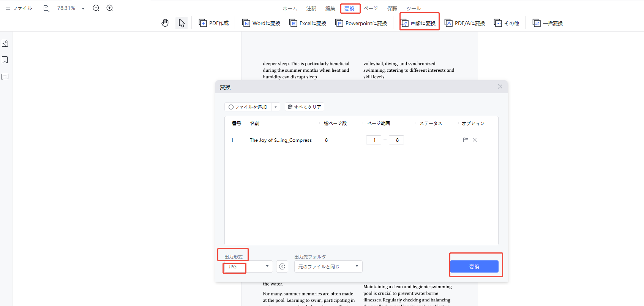Click Excelに変換 in the toolbar

pyautogui.click(x=308, y=23)
